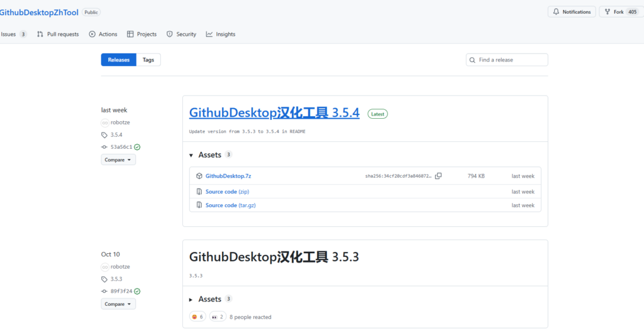Click the Update version README description text
This screenshot has width=644, height=331.
[247, 132]
